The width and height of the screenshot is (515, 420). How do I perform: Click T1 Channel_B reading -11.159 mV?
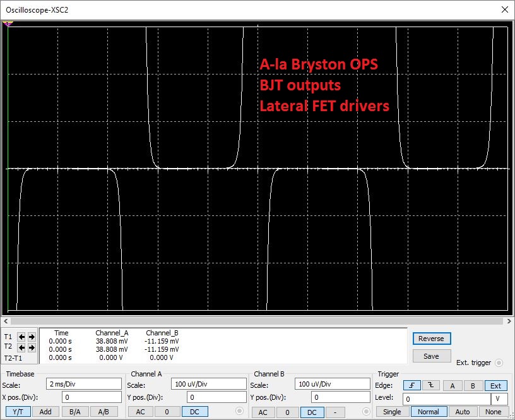pos(162,341)
